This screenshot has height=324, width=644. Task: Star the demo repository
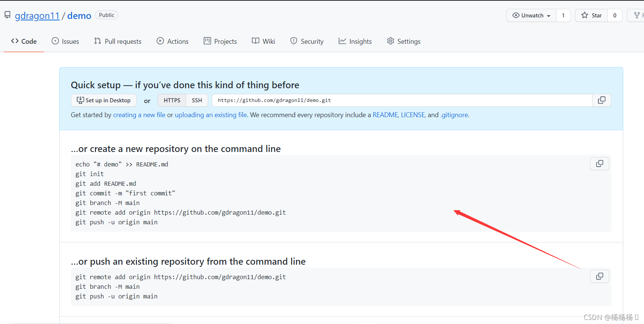tap(591, 15)
